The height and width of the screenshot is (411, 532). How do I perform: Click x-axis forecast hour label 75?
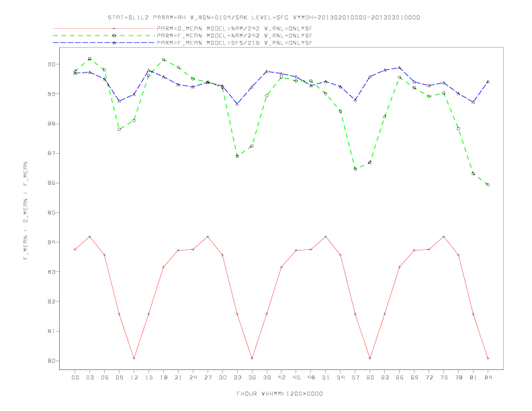[444, 377]
